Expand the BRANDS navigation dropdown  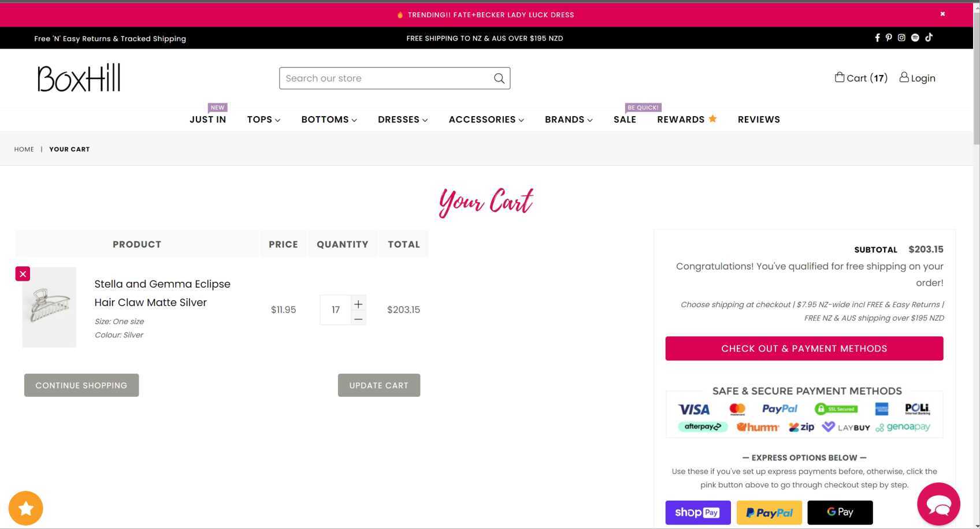[568, 120]
